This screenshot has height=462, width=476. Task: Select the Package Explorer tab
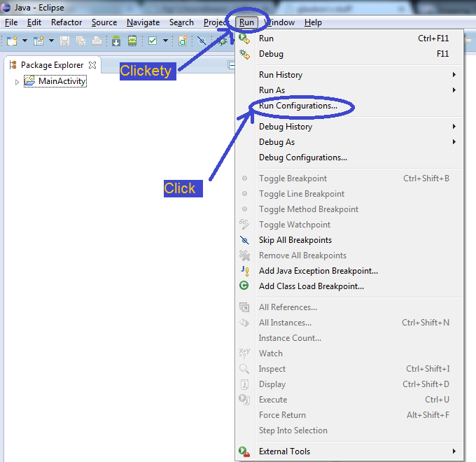pos(52,65)
